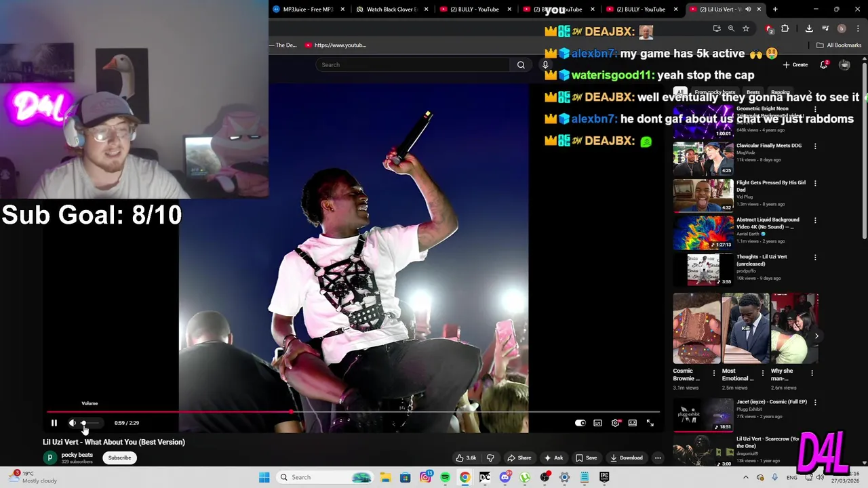Subscribe to pocky beats

pyautogui.click(x=119, y=457)
